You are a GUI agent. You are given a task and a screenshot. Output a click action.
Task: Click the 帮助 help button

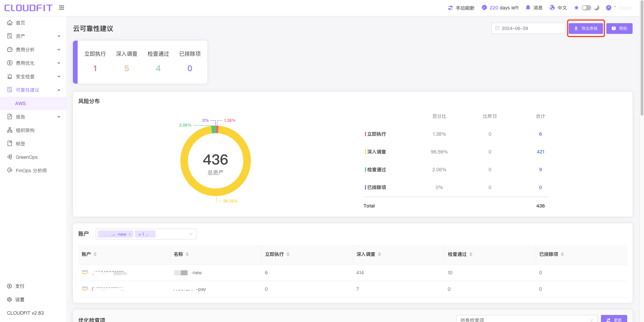pyautogui.click(x=619, y=29)
